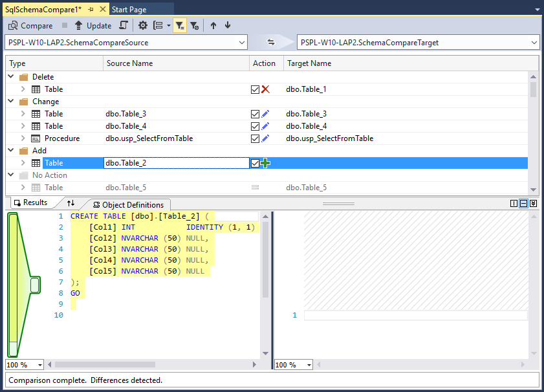This screenshot has height=392, width=544.
Task: Open the target pane 100 % zoom dropdown
Action: click(309, 365)
